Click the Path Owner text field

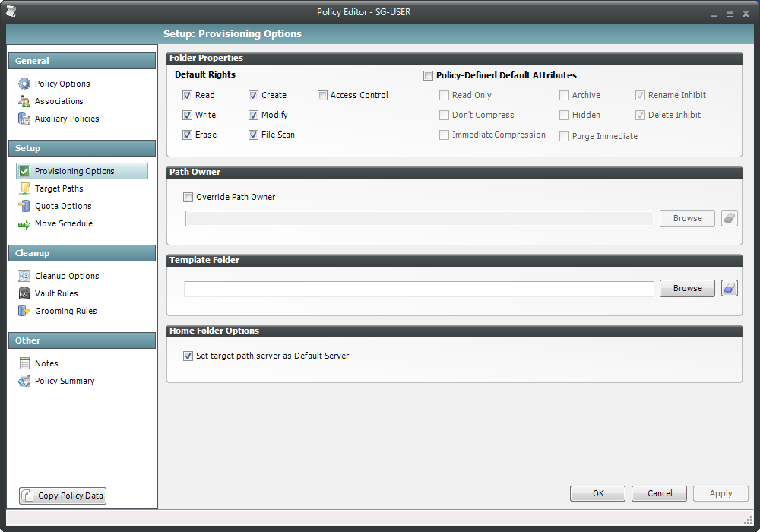[x=420, y=219]
